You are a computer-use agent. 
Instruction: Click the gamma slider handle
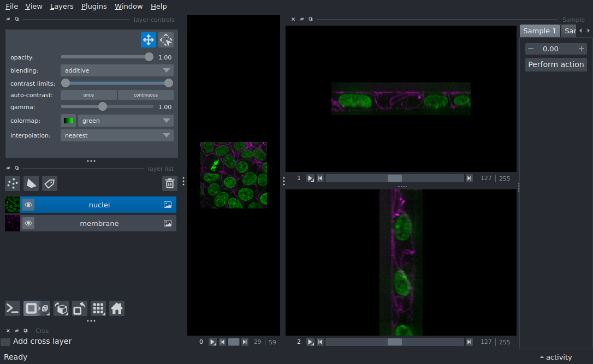(x=102, y=107)
